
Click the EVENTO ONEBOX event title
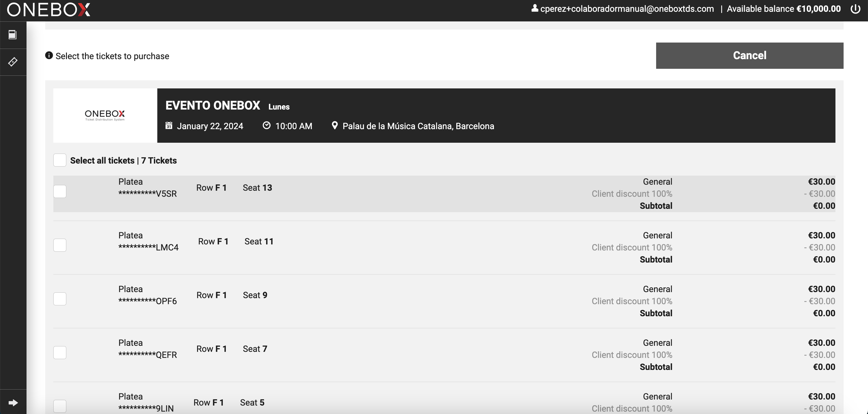click(212, 106)
